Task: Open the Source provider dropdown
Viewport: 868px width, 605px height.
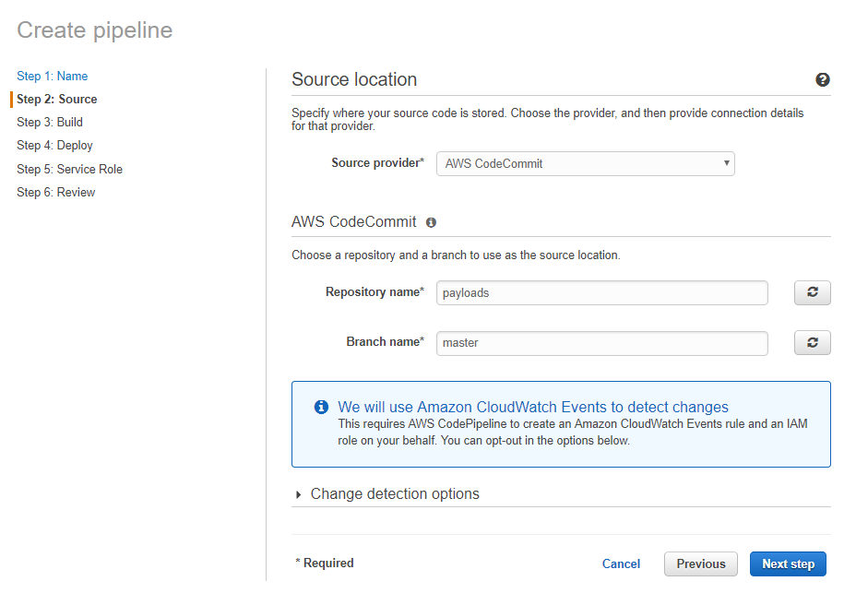Action: pos(585,164)
